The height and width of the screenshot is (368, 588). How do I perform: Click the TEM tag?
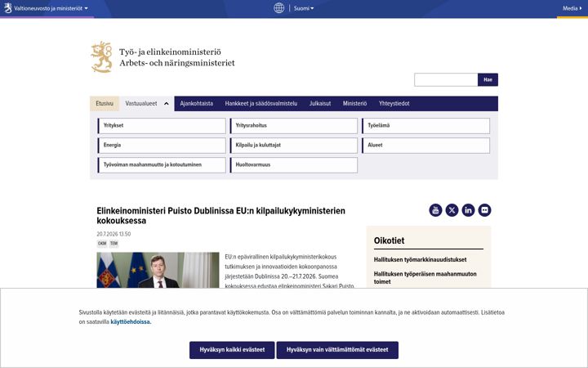(114, 244)
